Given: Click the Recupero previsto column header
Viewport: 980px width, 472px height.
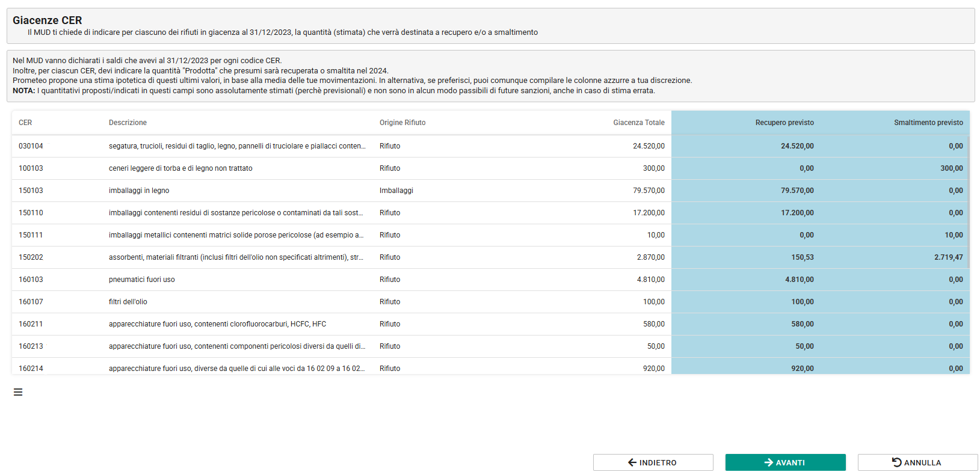Looking at the screenshot, I should [x=784, y=123].
